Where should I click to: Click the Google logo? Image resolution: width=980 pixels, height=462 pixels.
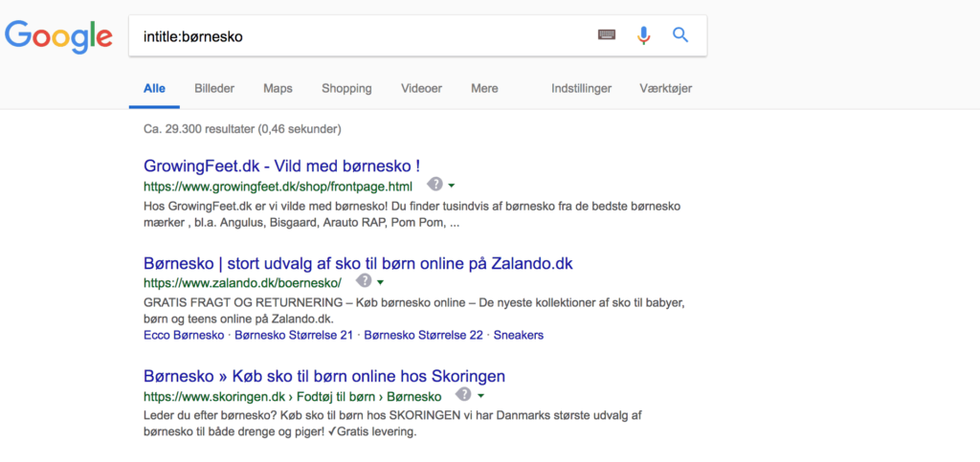coord(58,35)
